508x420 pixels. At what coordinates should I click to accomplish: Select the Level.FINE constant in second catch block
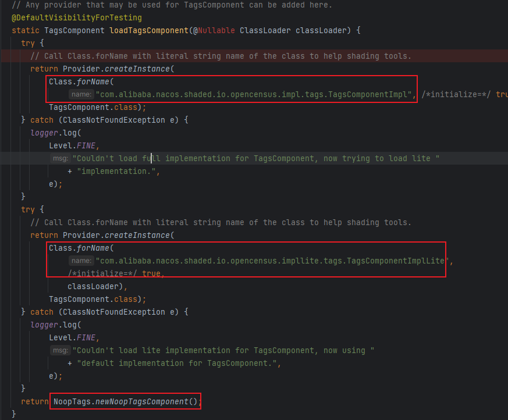[73, 337]
